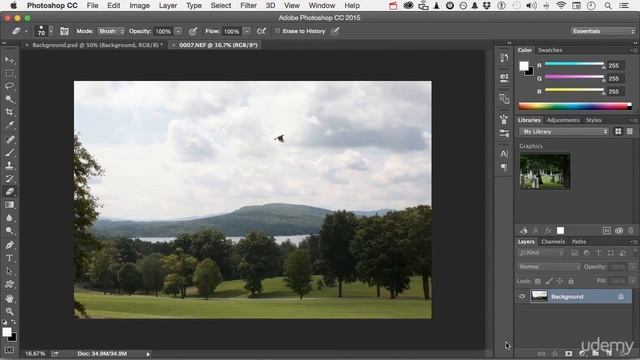Select the Path Selection tool
Image resolution: width=640 pixels, height=360 pixels.
[9, 271]
